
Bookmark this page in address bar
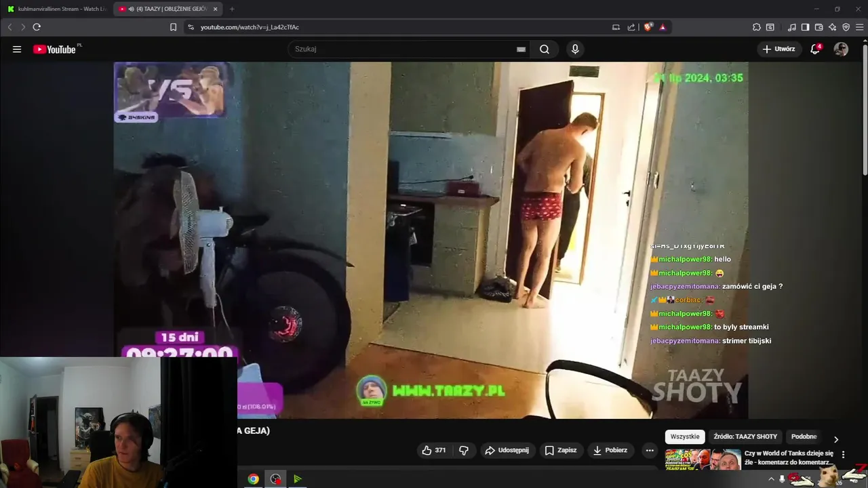(x=173, y=27)
